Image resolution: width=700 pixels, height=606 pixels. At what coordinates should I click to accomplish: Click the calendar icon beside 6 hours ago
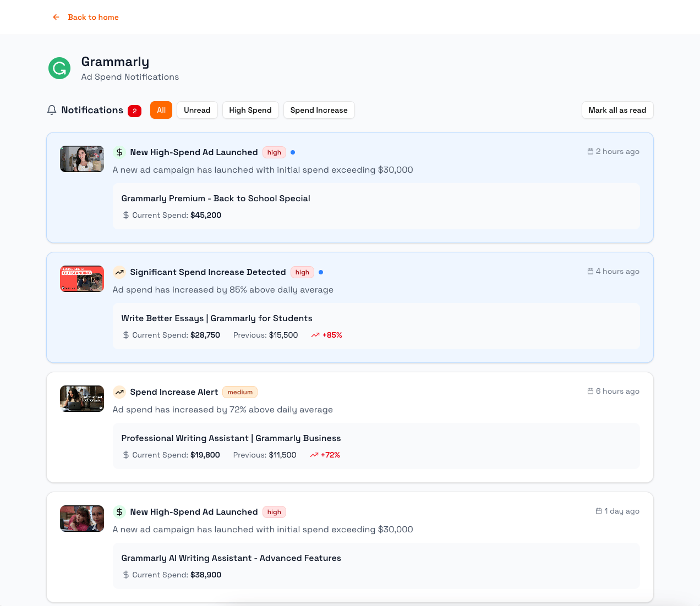590,391
